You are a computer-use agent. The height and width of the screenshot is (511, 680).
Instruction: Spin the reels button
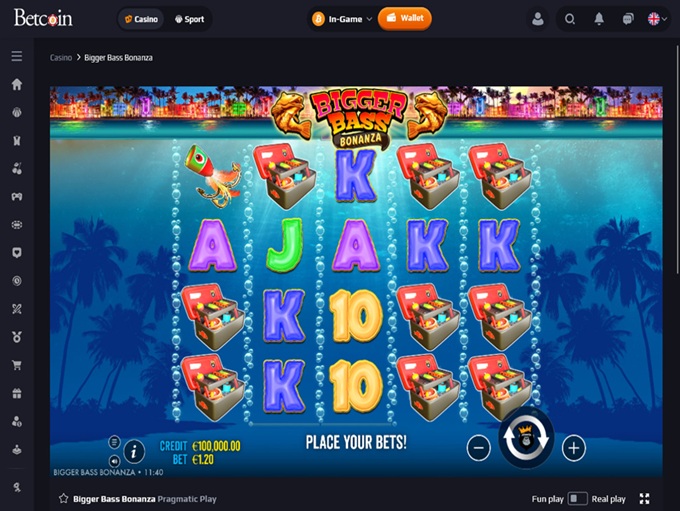point(526,438)
